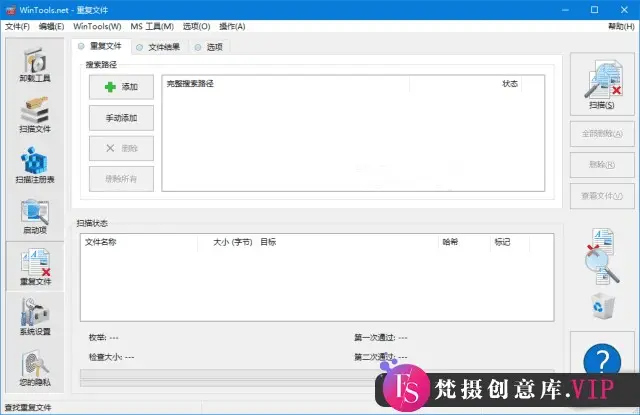The height and width of the screenshot is (415, 640).
Task: Minimize the WinTools.net window
Action: pos(565,10)
